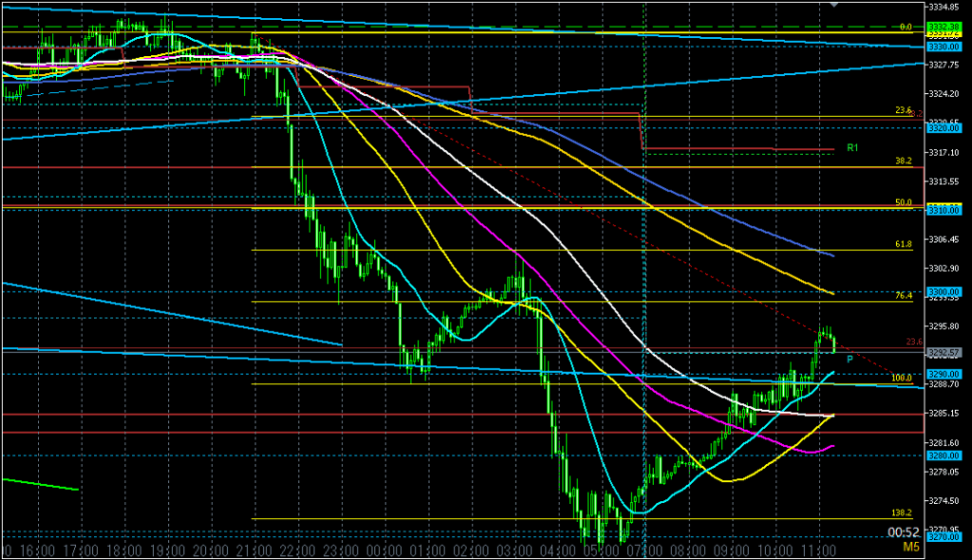This screenshot has height=560, width=972.
Task: Click the 3324.20 value on the price axis
Action: coord(944,94)
